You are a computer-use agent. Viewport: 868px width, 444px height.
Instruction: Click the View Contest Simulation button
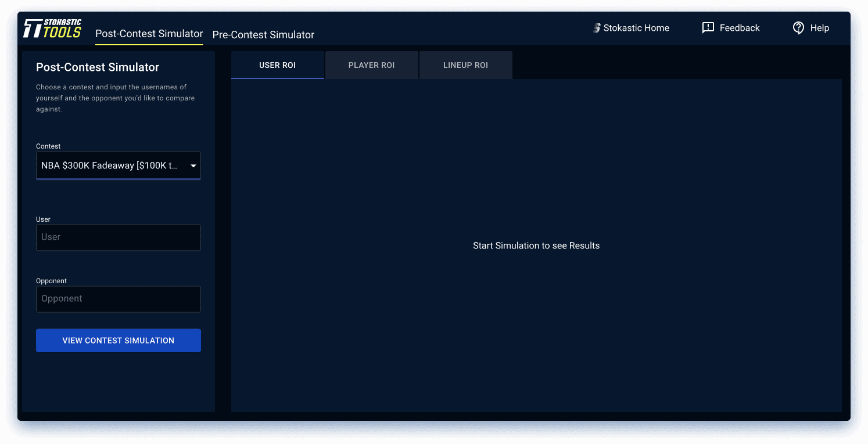[119, 341]
